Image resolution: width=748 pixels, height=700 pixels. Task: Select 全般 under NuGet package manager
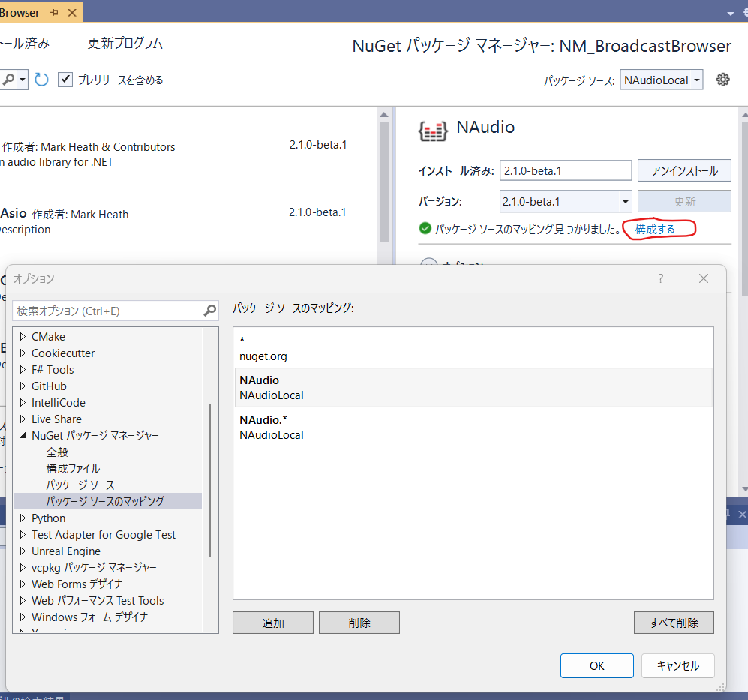(x=57, y=452)
